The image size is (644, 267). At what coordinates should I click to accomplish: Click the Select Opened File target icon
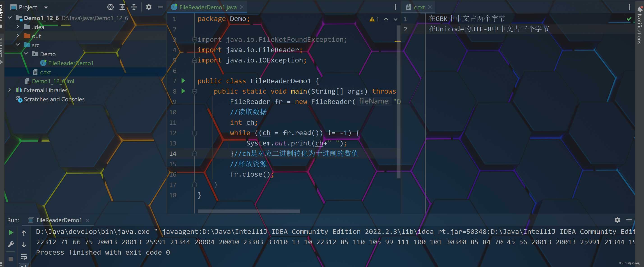point(110,7)
